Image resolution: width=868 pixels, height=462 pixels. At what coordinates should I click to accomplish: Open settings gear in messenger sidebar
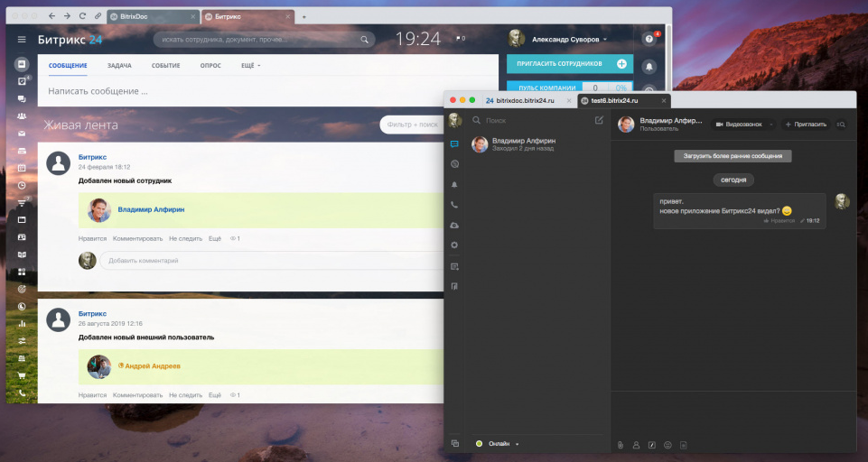pos(454,245)
